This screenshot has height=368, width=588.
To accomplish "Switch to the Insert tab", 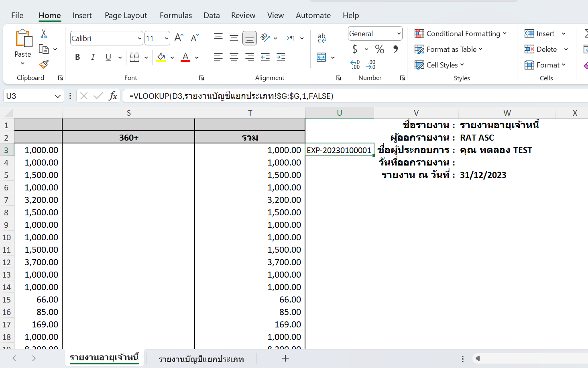I will coord(82,15).
